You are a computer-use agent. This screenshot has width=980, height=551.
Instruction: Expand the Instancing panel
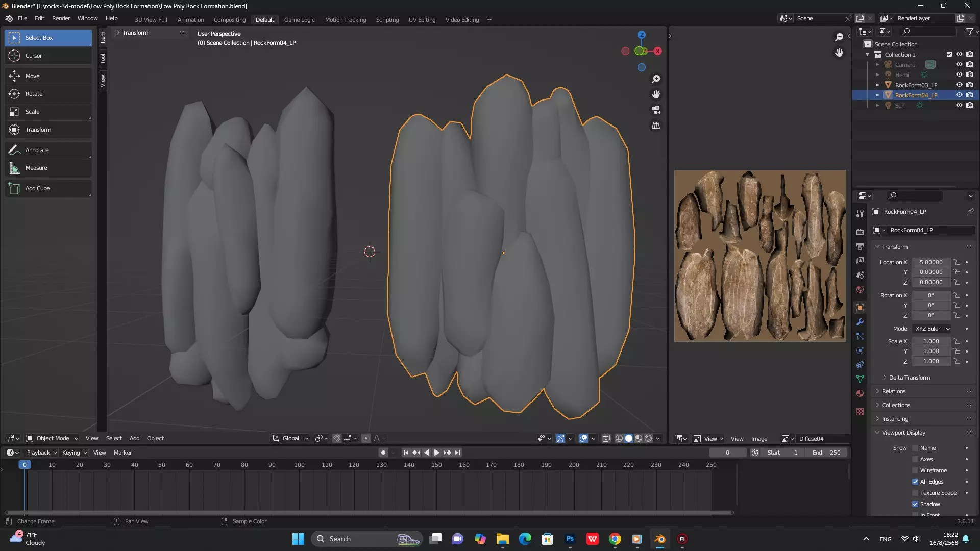895,419
